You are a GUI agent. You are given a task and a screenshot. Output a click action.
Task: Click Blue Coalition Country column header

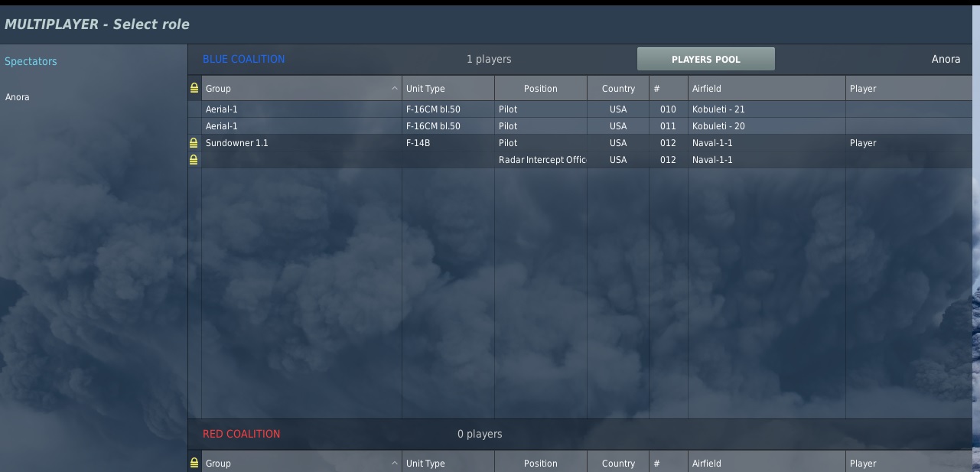(x=618, y=89)
